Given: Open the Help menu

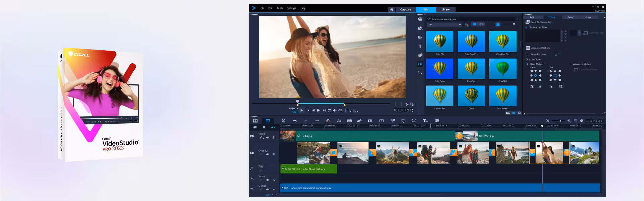Looking at the screenshot, I should (303, 8).
